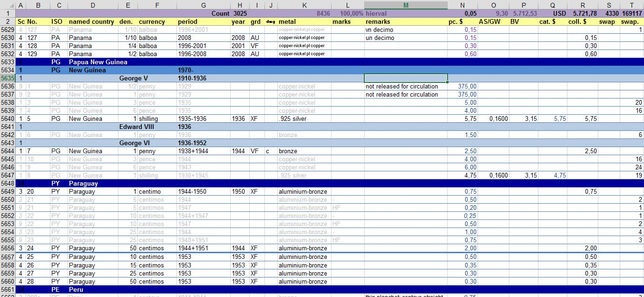Click the 100,00% cell
This screenshot has height=297, width=644.
click(351, 13)
